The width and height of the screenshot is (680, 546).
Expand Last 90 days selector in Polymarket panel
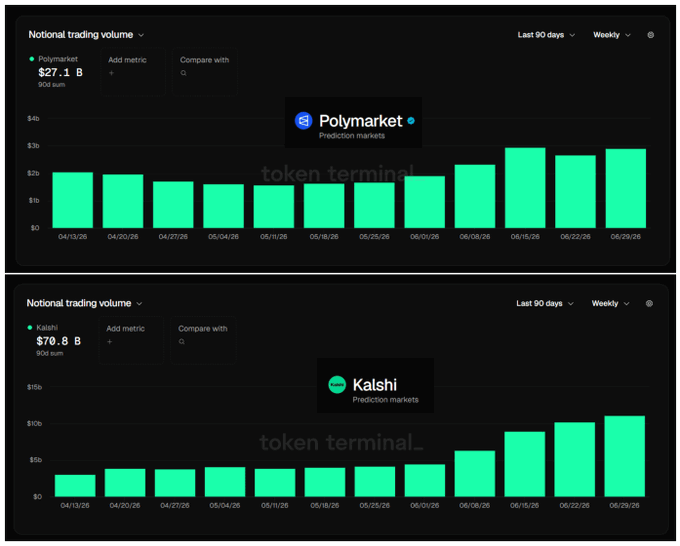click(x=546, y=35)
